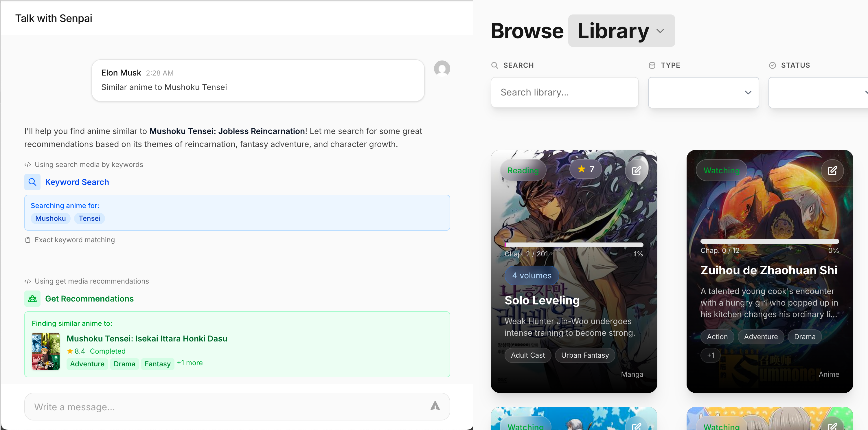Select the Fantasy genre tag
The width and height of the screenshot is (868, 430).
pos(157,364)
